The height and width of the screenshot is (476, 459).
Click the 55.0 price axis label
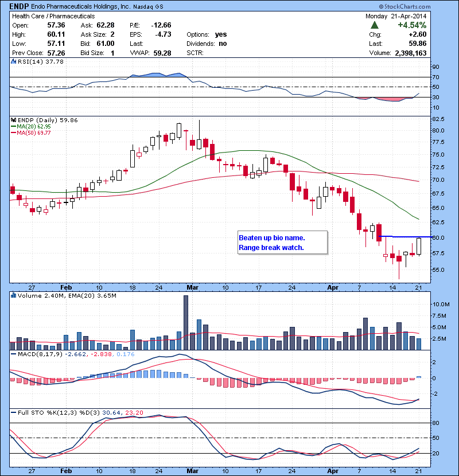[x=438, y=270]
